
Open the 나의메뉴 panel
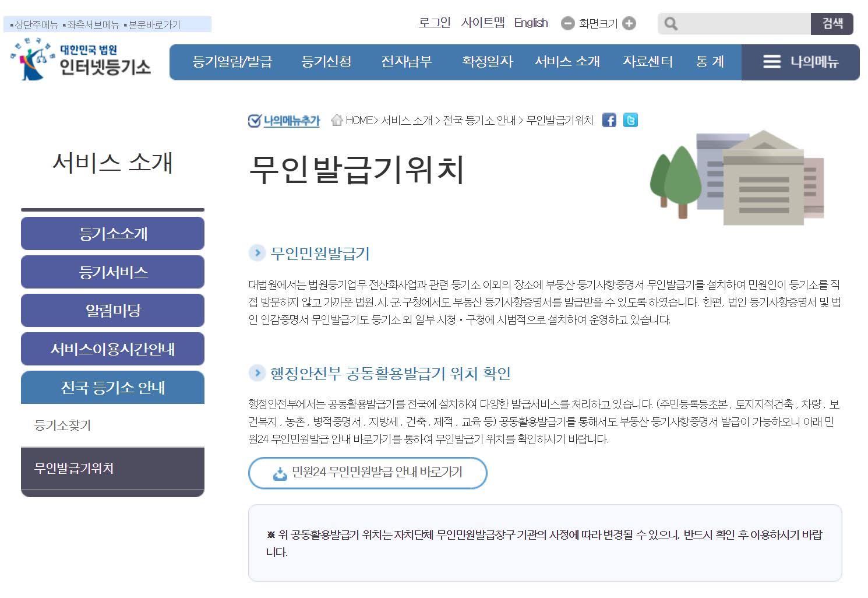(800, 62)
